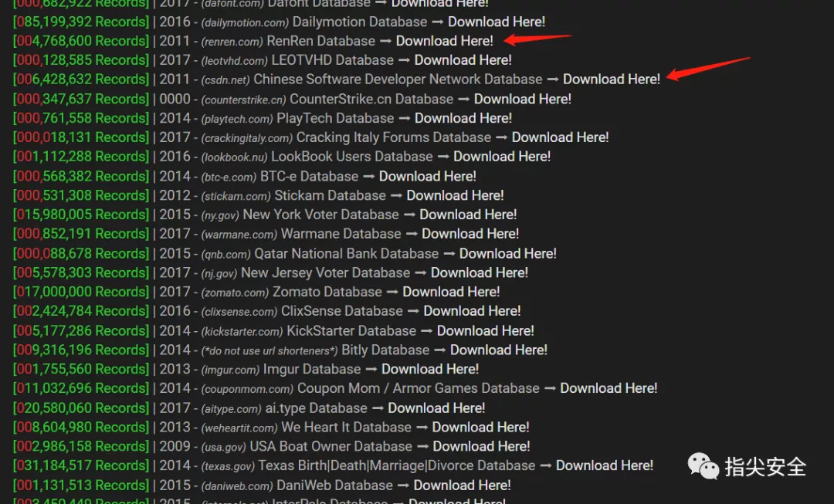Open the ai.type Database download link
The width and height of the screenshot is (834, 504).
pyautogui.click(x=436, y=408)
